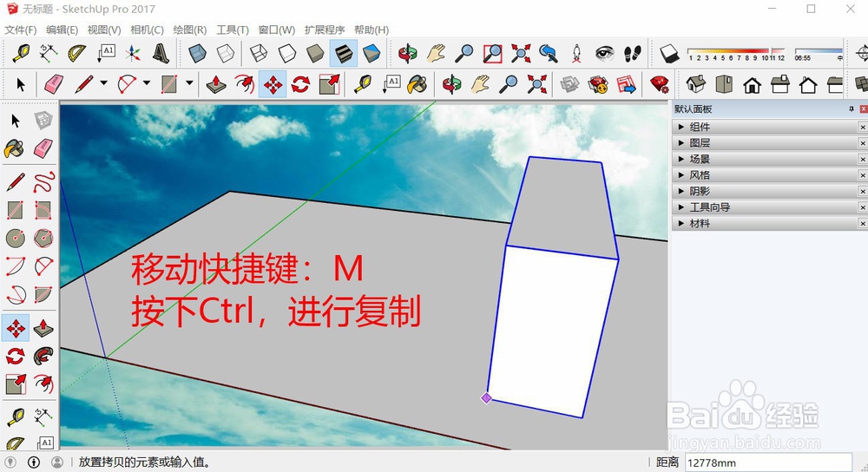The width and height of the screenshot is (868, 472).
Task: Select the Pie tool
Action: coord(43,294)
